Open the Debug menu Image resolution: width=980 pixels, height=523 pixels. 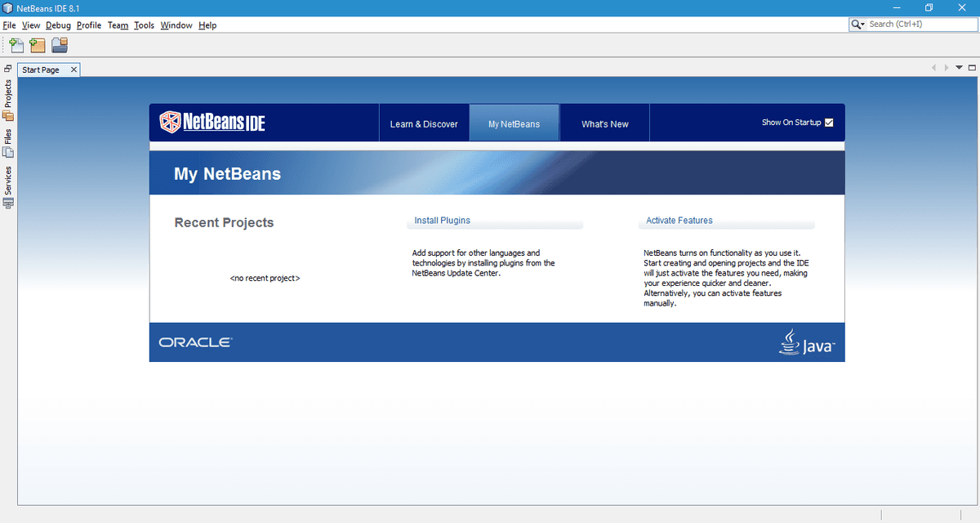[x=59, y=25]
